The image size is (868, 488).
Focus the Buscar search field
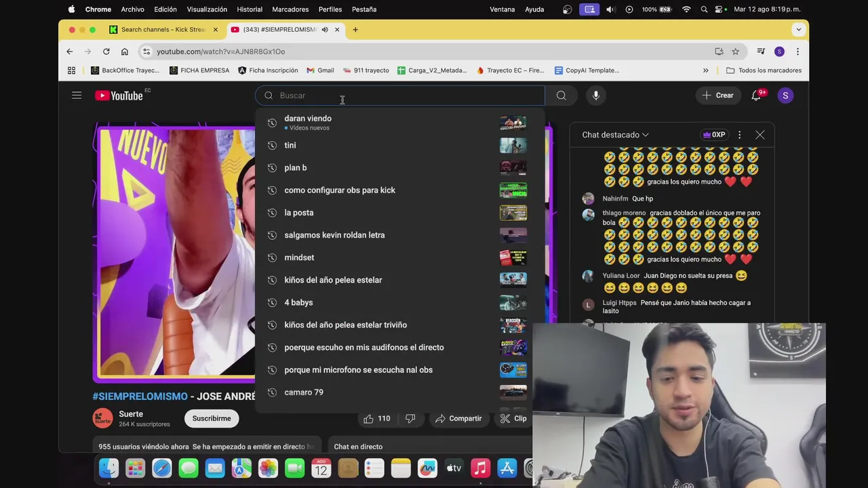[400, 96]
